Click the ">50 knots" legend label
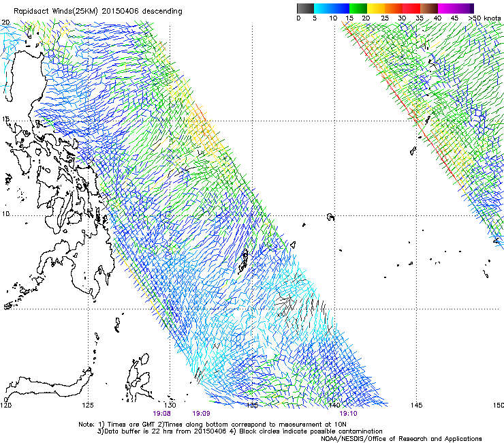 [484, 18]
